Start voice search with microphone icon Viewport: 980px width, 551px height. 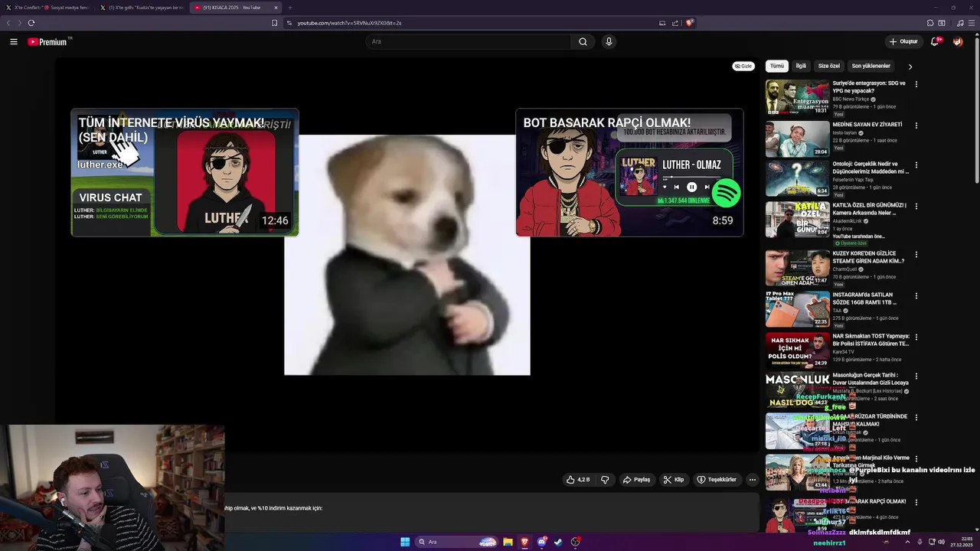(609, 41)
